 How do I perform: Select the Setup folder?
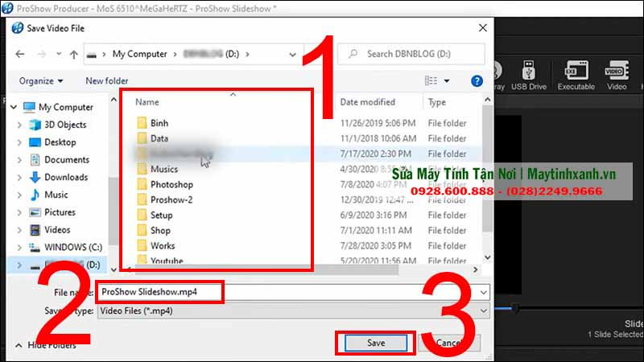point(162,216)
